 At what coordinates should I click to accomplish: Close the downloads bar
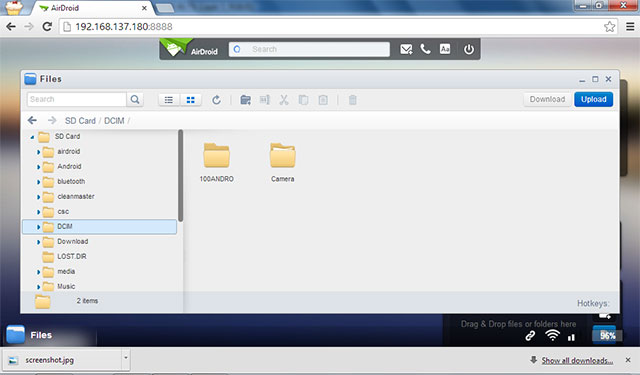pos(628,360)
